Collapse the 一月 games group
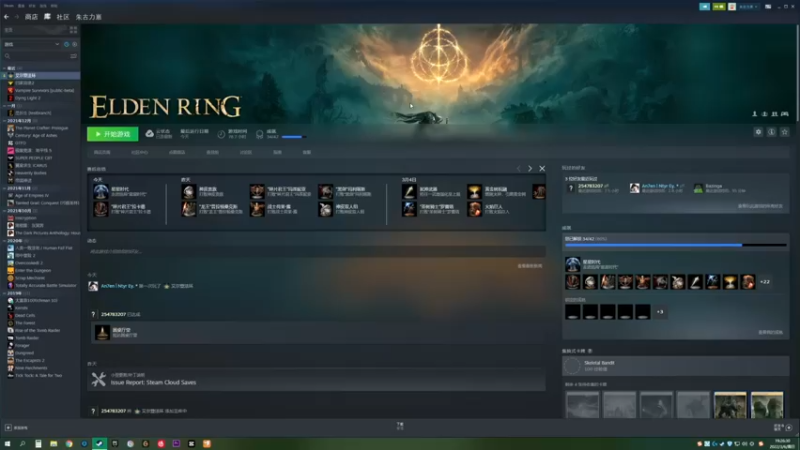Image resolution: width=800 pixels, height=450 pixels. tap(4, 106)
